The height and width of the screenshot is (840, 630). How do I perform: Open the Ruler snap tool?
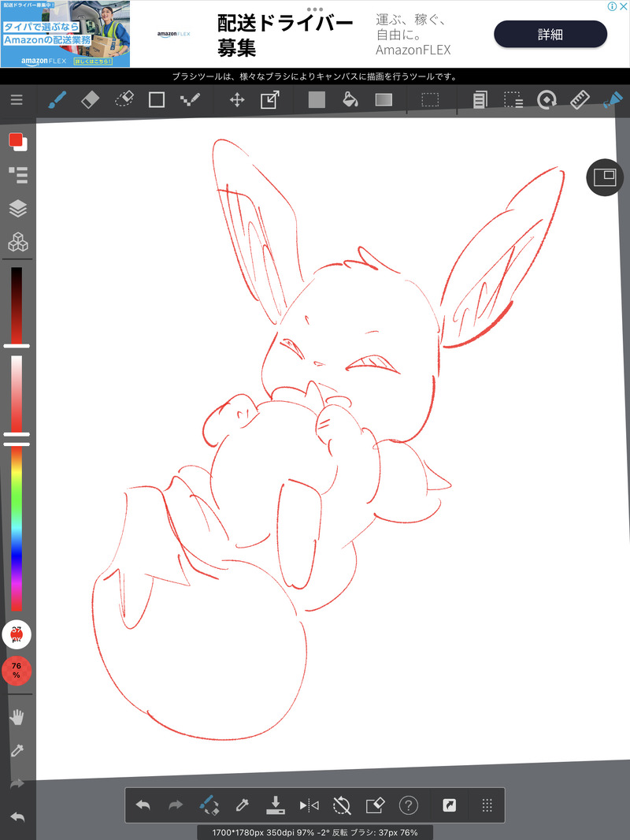click(580, 99)
